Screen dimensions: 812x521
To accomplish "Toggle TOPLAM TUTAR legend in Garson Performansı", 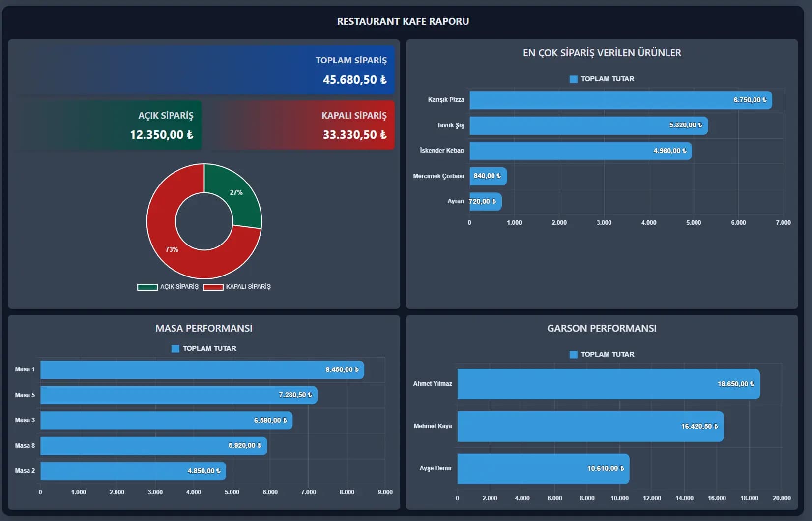I will (x=573, y=354).
